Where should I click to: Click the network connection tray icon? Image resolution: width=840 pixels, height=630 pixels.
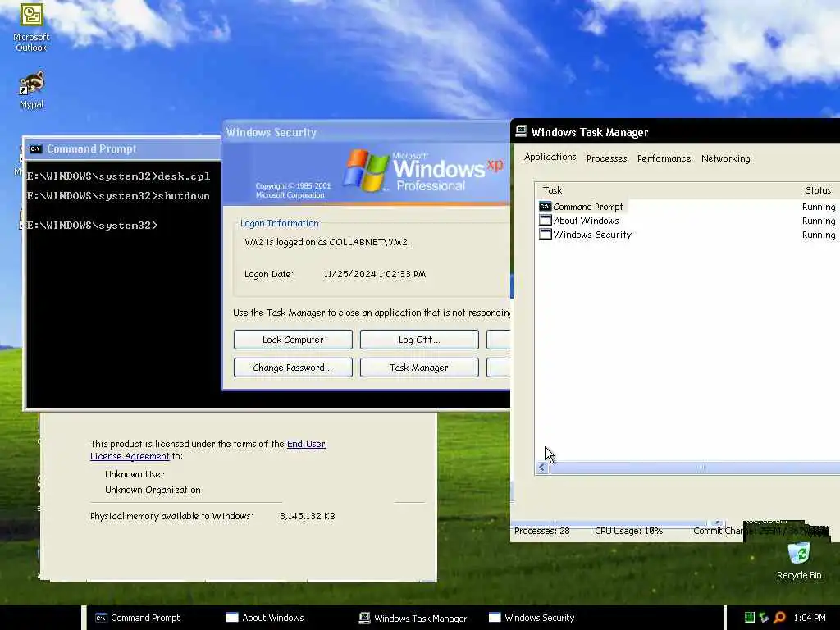(765, 617)
